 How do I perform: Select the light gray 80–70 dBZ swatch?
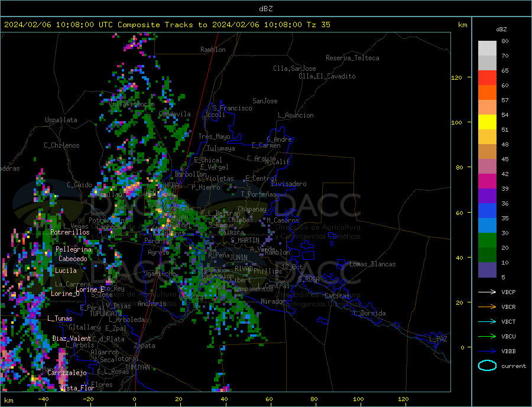coord(487,48)
